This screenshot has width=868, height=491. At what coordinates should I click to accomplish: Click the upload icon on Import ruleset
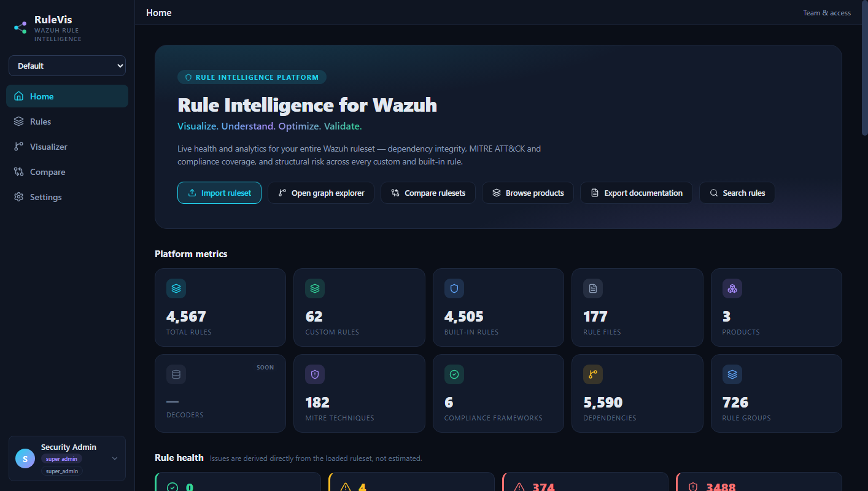coord(192,193)
